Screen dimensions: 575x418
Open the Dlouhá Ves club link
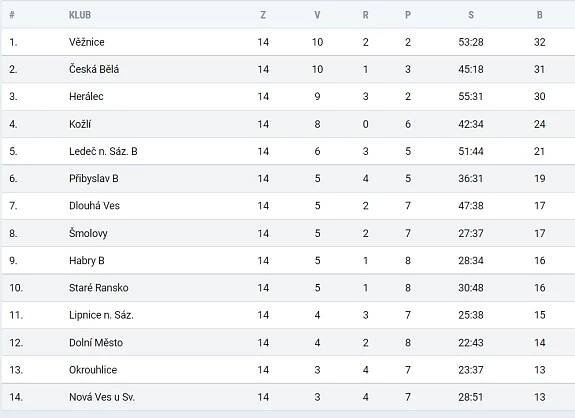tap(94, 206)
